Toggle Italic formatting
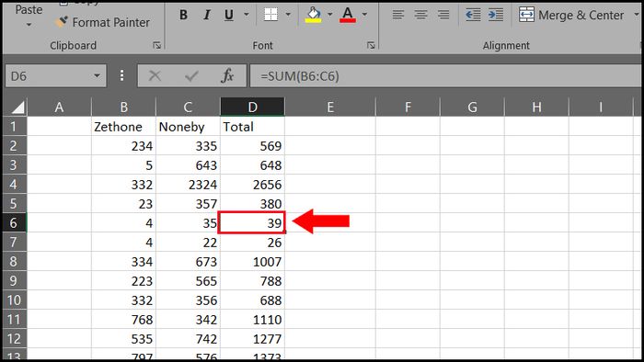Image resolution: width=644 pixels, height=362 pixels. coord(207,16)
